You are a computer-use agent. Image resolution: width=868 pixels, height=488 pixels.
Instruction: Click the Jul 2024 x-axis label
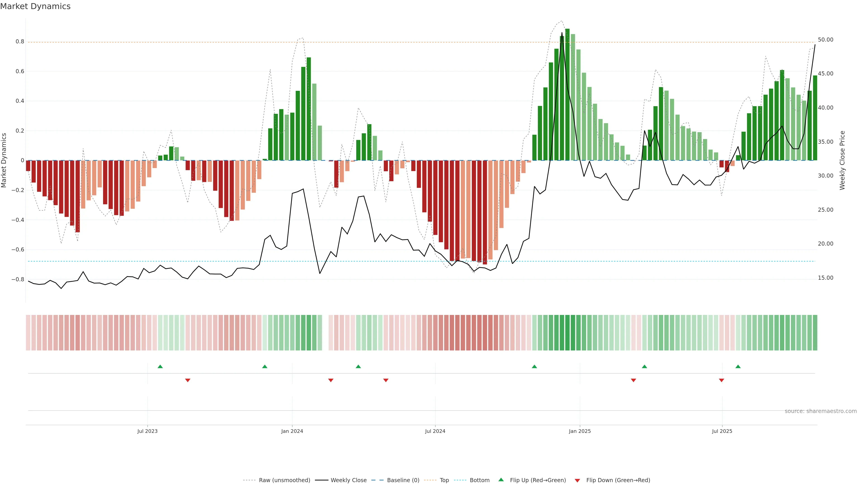(x=435, y=431)
